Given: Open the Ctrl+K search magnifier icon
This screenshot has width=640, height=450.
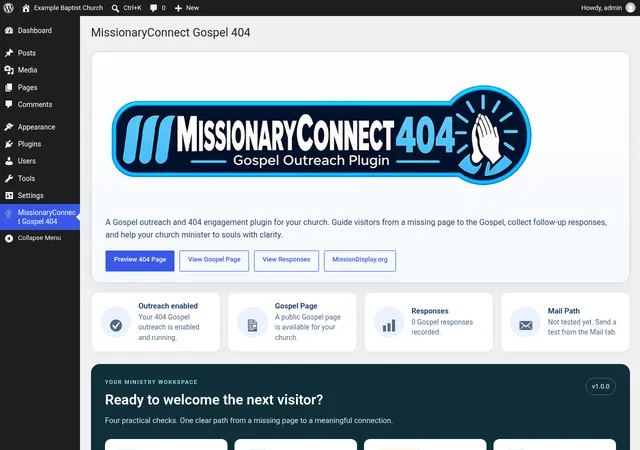Looking at the screenshot, I should click(x=116, y=8).
